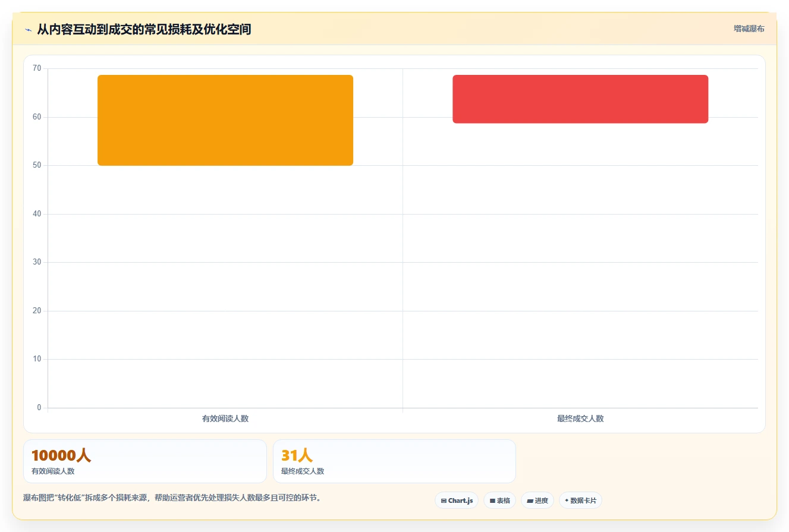Click the 有效阅读人数 x-axis label

click(225, 418)
